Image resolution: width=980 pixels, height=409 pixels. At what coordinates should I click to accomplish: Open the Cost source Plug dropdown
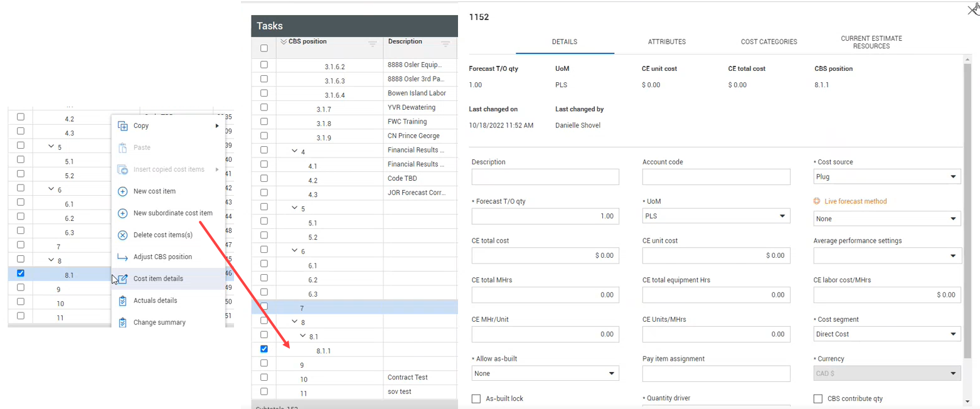[x=887, y=177]
